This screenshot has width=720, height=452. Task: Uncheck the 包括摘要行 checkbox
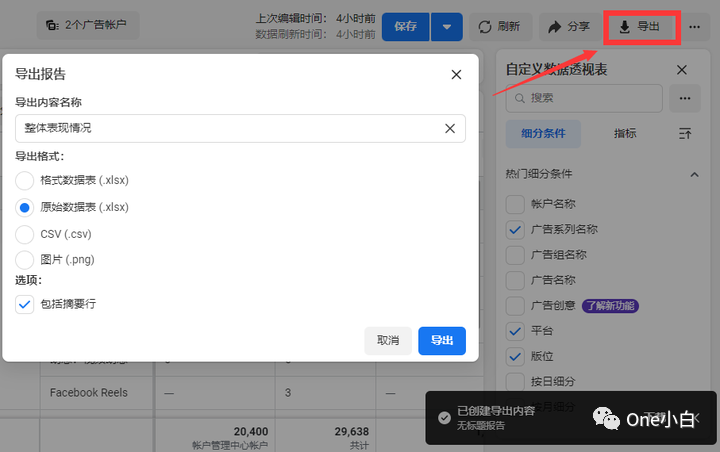(24, 304)
